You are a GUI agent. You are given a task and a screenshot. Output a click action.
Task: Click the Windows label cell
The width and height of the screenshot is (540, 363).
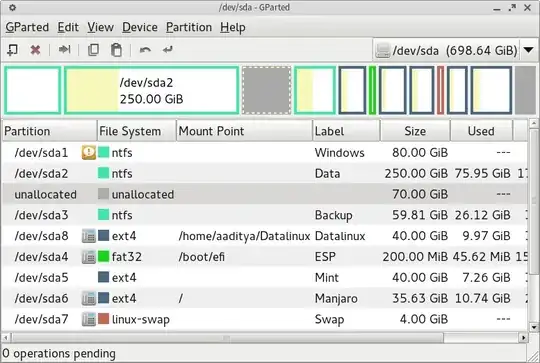(x=340, y=153)
